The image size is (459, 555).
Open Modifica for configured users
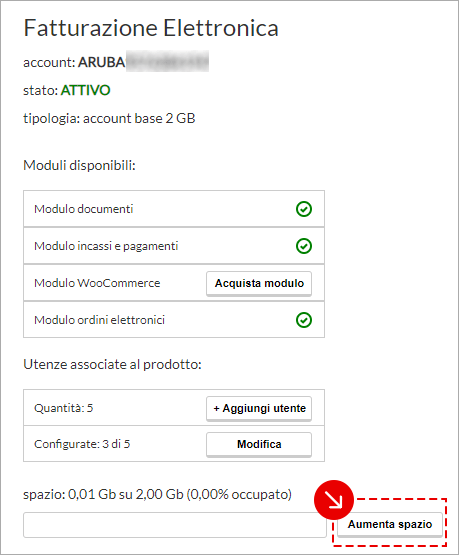[259, 445]
